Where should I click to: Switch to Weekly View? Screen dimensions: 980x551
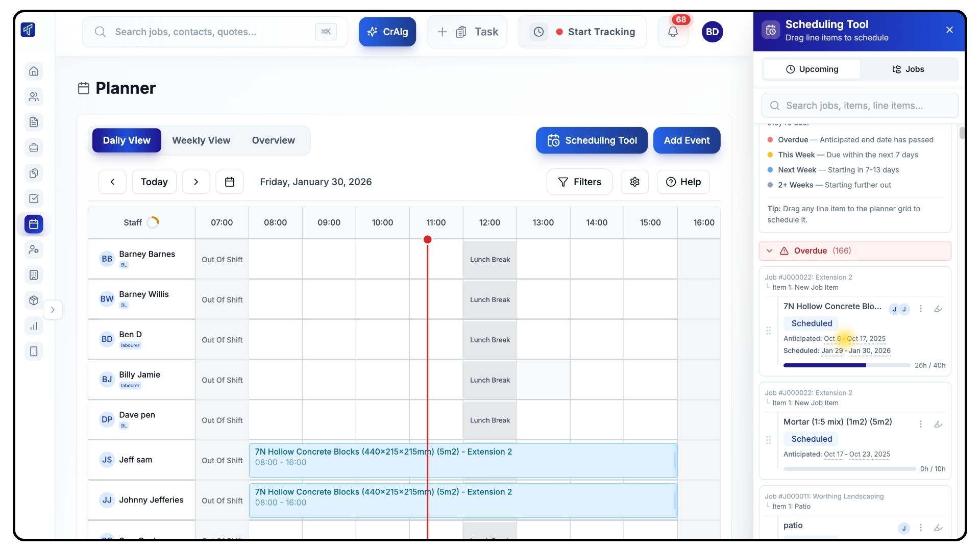[201, 140]
